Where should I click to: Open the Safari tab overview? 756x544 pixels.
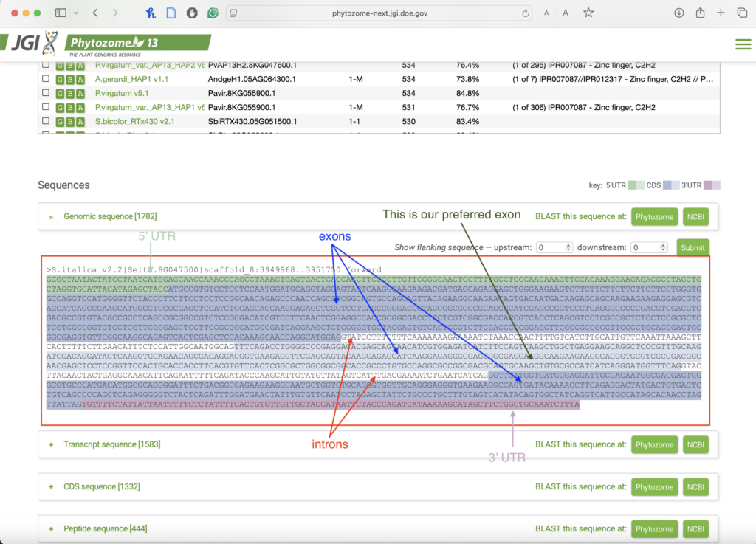pos(742,13)
